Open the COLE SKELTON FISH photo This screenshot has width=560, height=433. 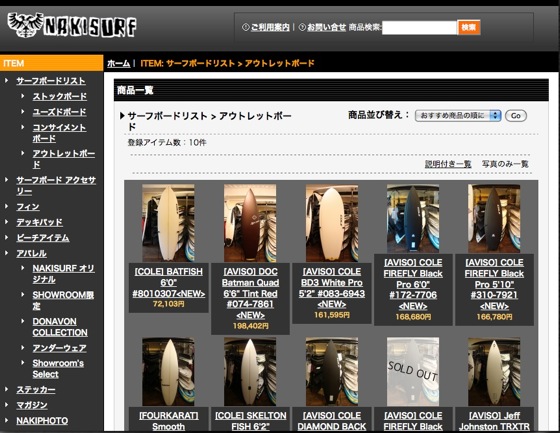(x=250, y=372)
